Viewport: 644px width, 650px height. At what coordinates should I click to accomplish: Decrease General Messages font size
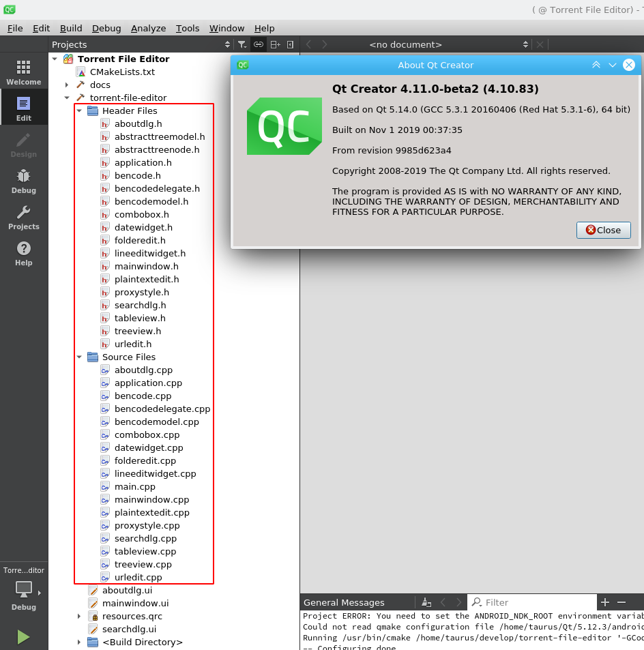pos(621,602)
